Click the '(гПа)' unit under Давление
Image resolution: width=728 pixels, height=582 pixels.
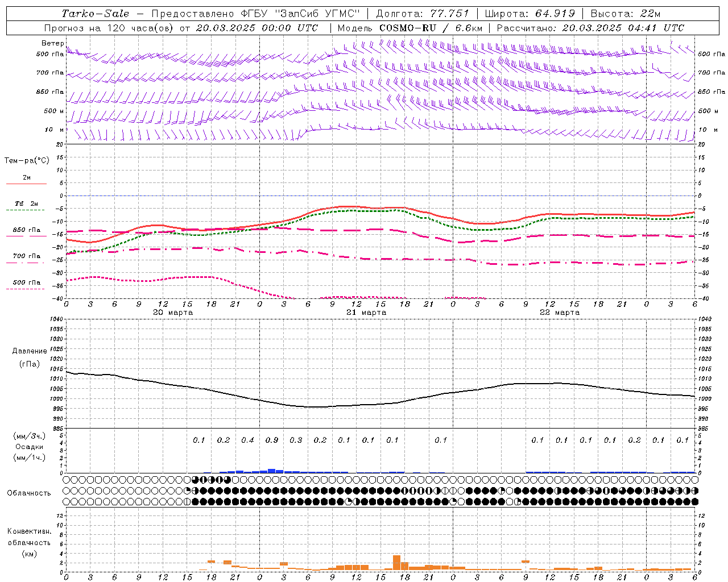coord(30,364)
